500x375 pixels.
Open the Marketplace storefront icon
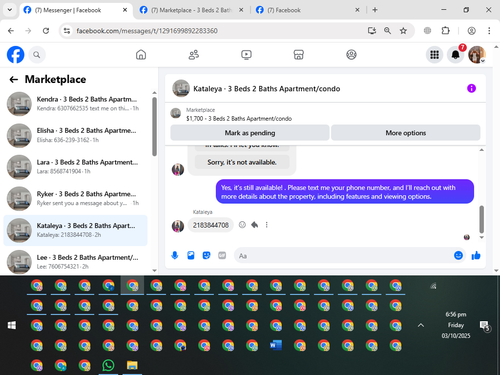point(299,55)
